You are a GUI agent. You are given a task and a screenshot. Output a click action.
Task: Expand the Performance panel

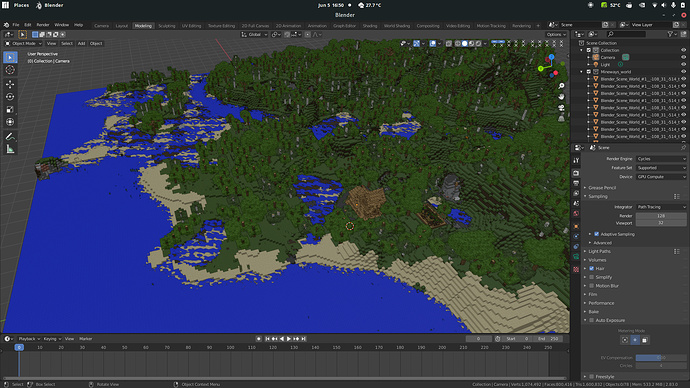(601, 303)
